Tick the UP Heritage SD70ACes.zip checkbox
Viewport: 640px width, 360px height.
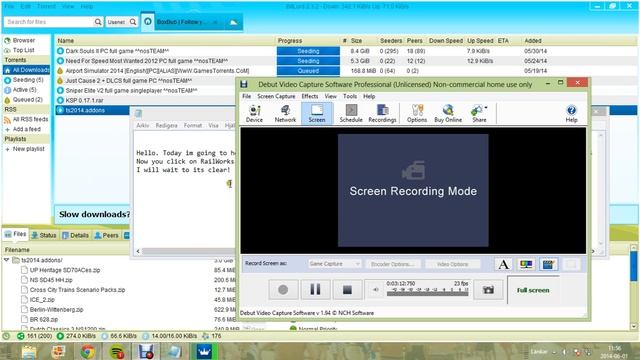pos(24,270)
